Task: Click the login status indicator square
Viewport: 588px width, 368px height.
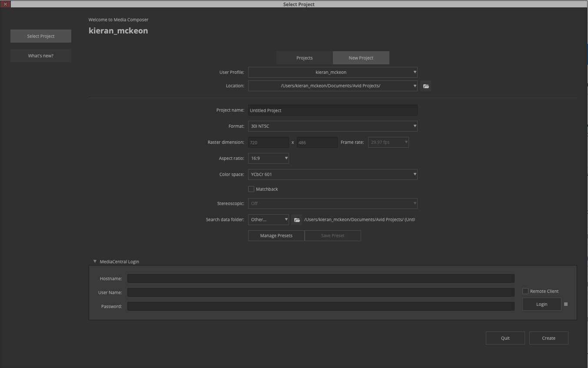Action: [566, 304]
